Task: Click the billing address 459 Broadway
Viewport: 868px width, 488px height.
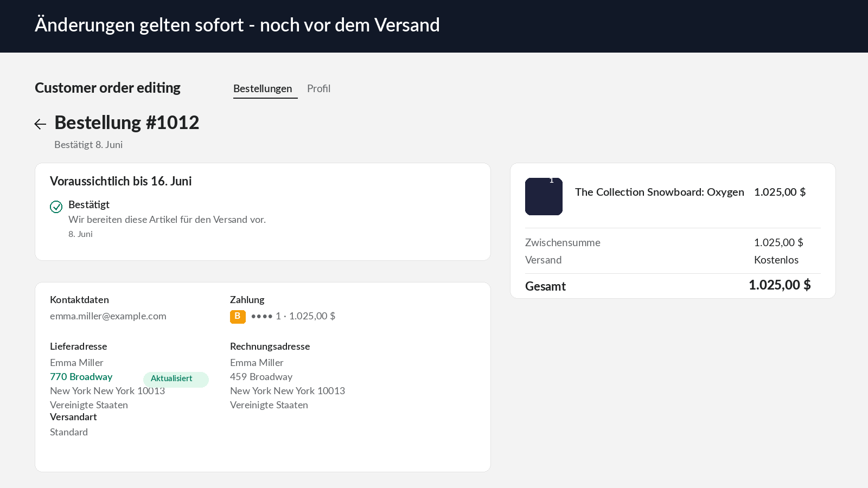Action: (x=261, y=377)
